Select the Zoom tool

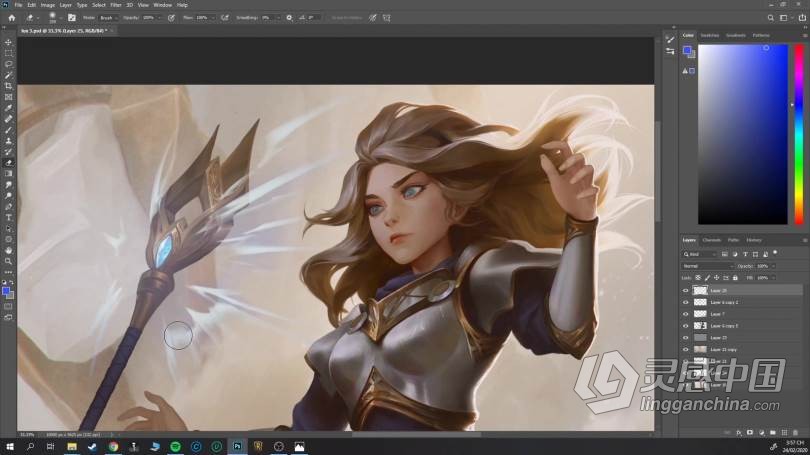(x=8, y=261)
